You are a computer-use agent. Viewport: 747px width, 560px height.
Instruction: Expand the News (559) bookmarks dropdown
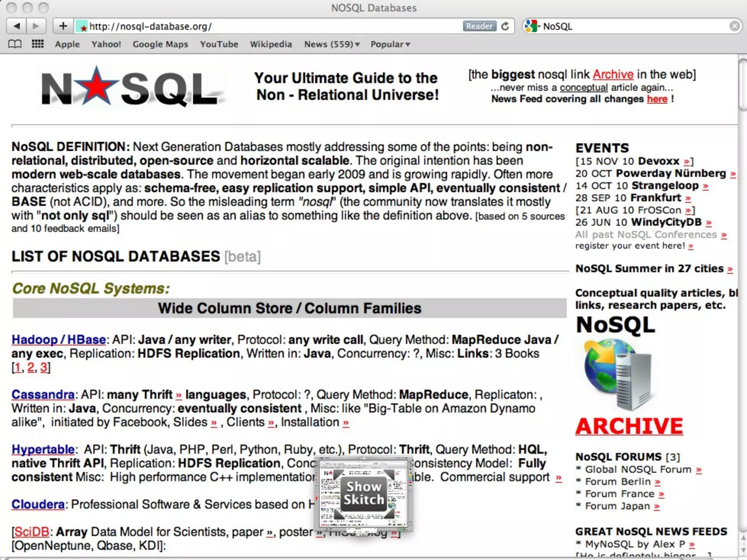(x=332, y=44)
